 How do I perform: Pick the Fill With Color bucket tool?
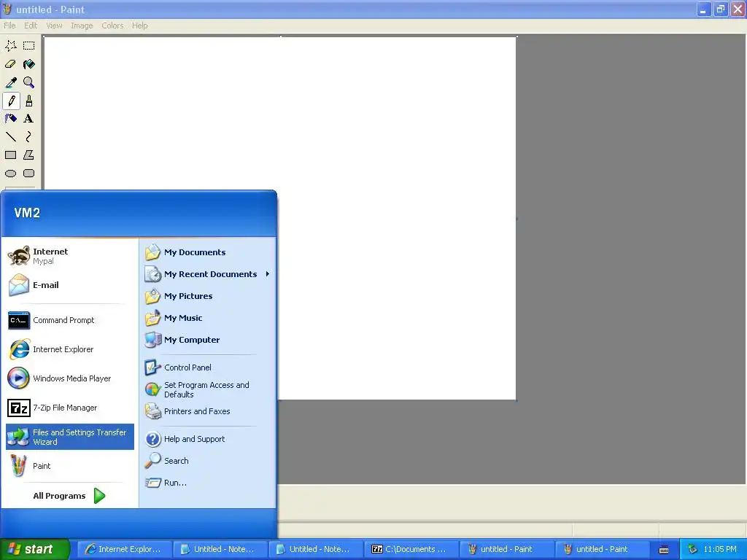tap(28, 64)
